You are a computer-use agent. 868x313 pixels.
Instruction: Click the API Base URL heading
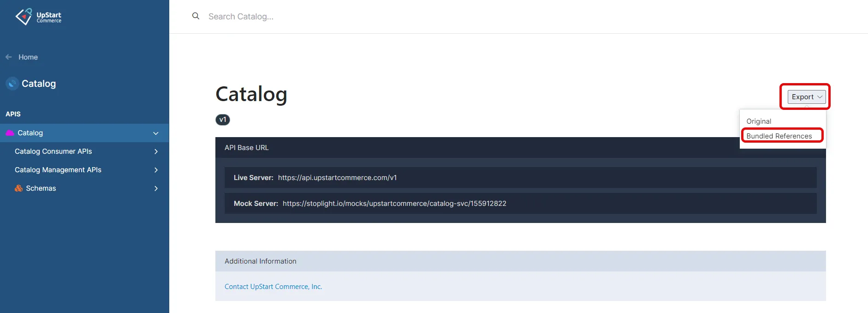pos(246,148)
